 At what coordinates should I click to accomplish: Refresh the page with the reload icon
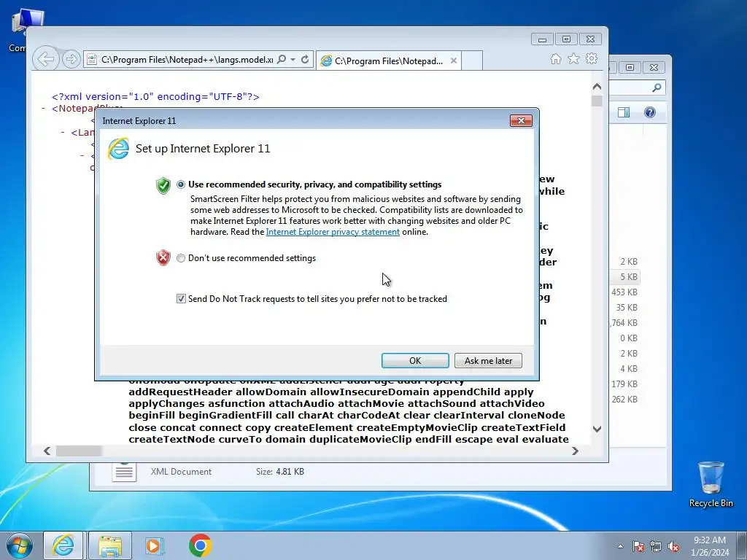click(305, 60)
